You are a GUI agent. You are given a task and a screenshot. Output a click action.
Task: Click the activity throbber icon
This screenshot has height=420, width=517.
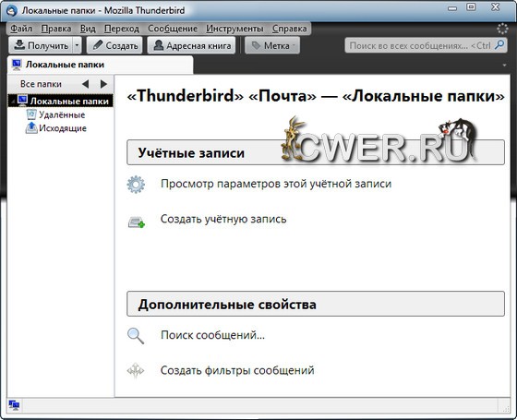click(x=502, y=29)
